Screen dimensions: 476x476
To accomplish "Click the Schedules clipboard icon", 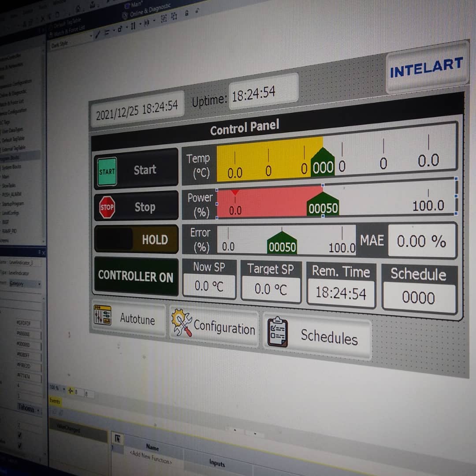I will pos(278,332).
